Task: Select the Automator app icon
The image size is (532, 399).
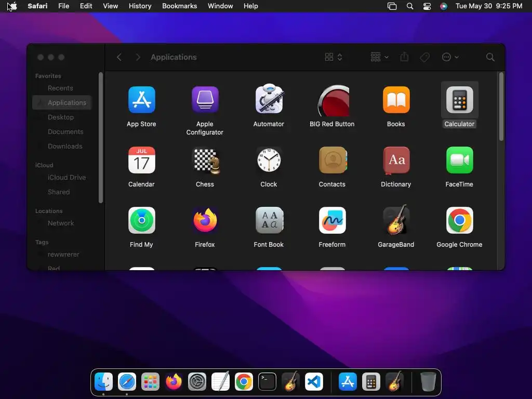Action: [269, 99]
